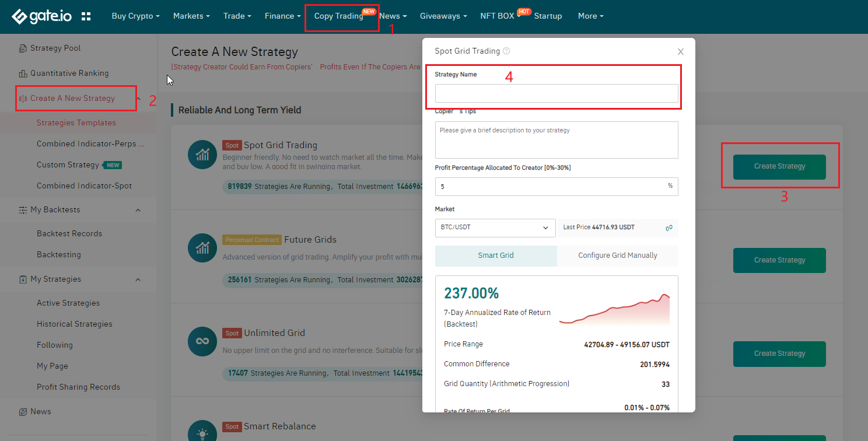Open the BTC/USDT market dropdown
This screenshot has height=441, width=868.
[x=495, y=228]
